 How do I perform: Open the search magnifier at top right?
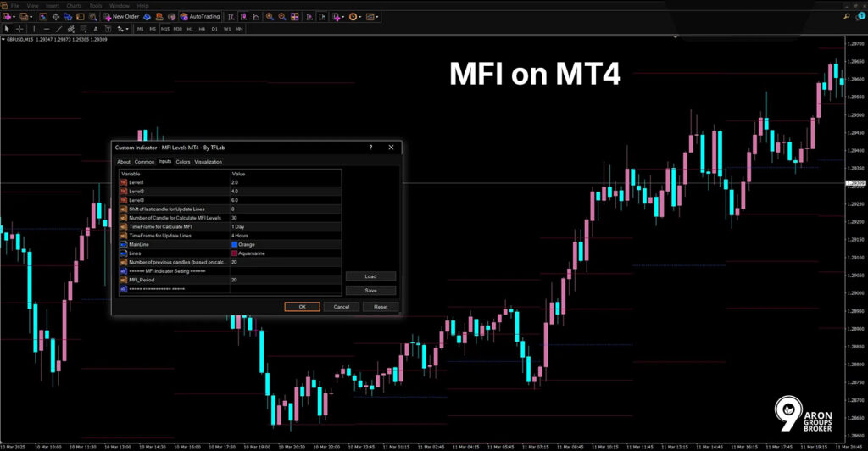coord(847,17)
